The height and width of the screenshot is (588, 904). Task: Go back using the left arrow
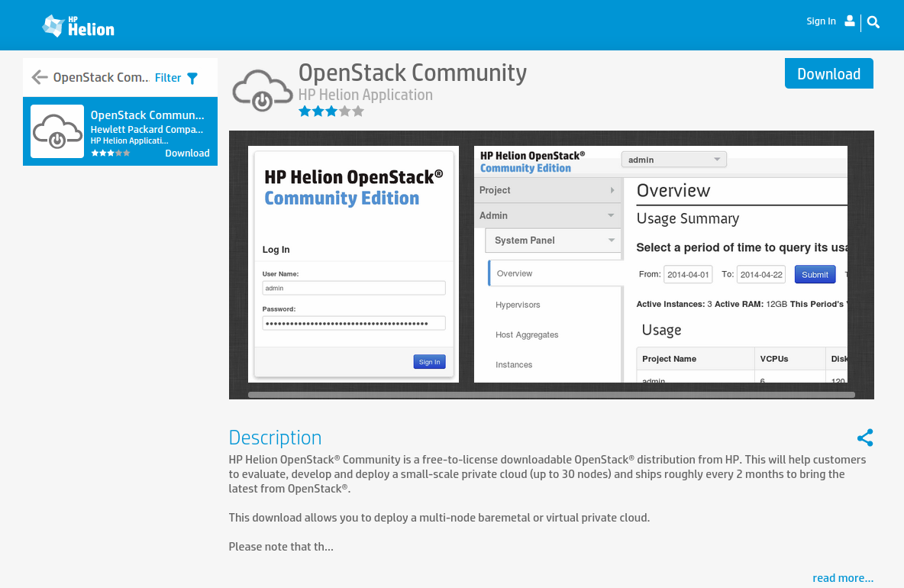pyautogui.click(x=39, y=77)
